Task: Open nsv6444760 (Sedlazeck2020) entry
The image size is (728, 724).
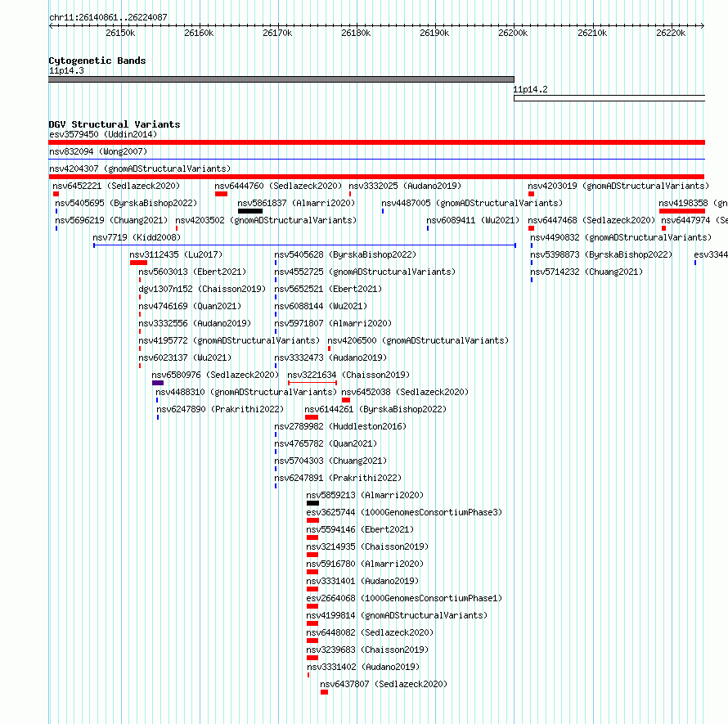Action: coord(278,186)
